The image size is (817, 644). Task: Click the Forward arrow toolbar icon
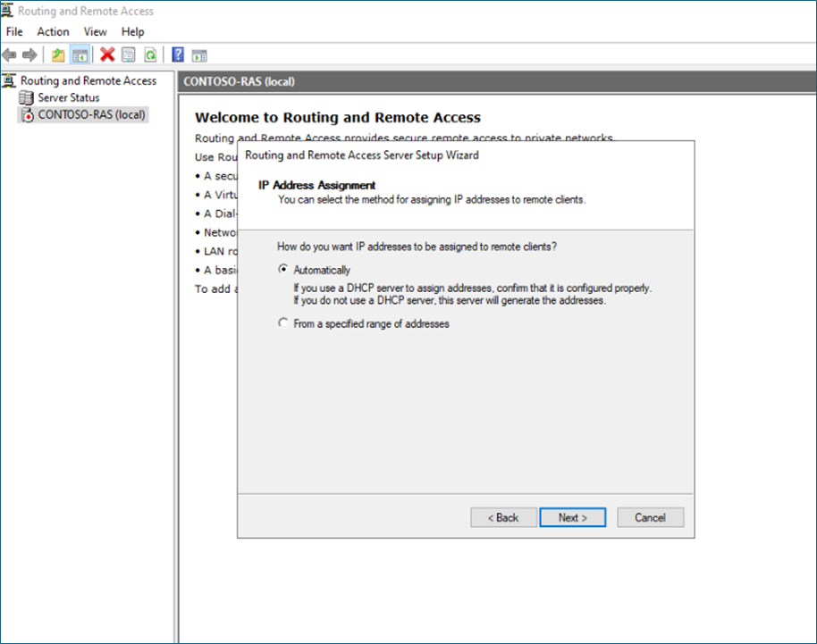coord(29,54)
